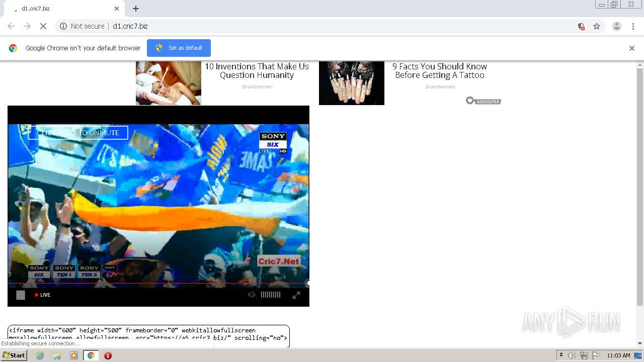Viewport: 644px width, 362px height.
Task: Open the blocked content shield icon
Action: pos(581,26)
